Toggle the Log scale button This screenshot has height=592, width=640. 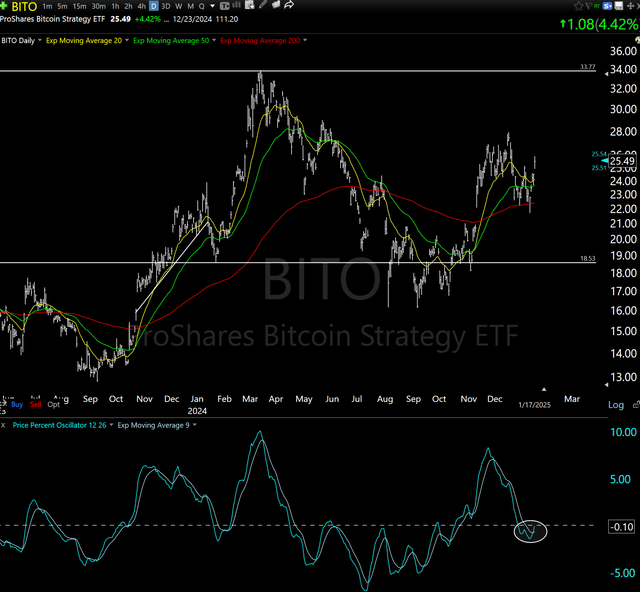(x=616, y=405)
